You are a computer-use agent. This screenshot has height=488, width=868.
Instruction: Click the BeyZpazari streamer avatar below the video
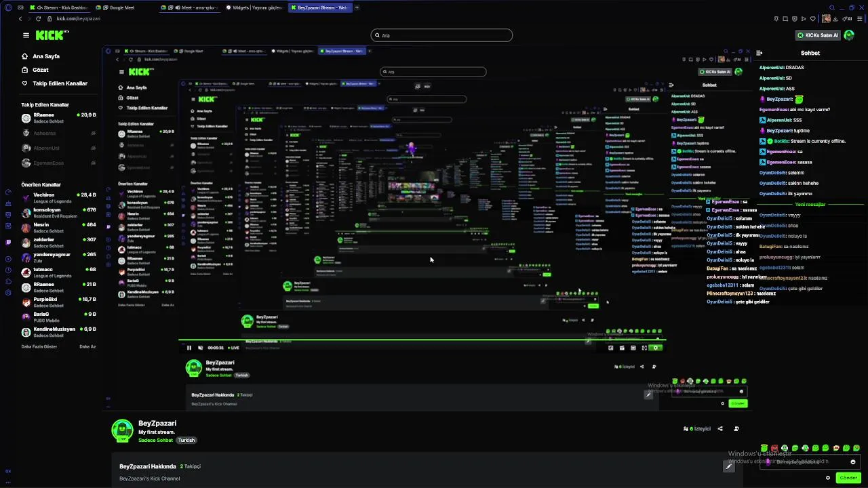[122, 430]
